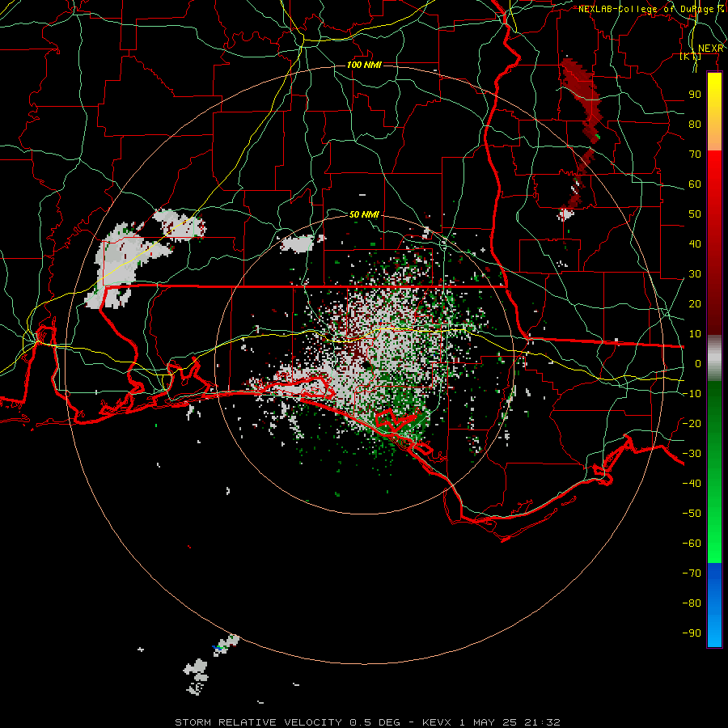
Task: Click the 60 value on velocity scale
Action: pyautogui.click(x=695, y=184)
